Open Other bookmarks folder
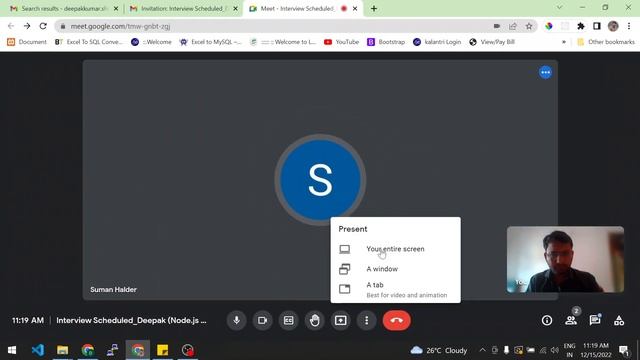This screenshot has width=640, height=360. tap(606, 42)
